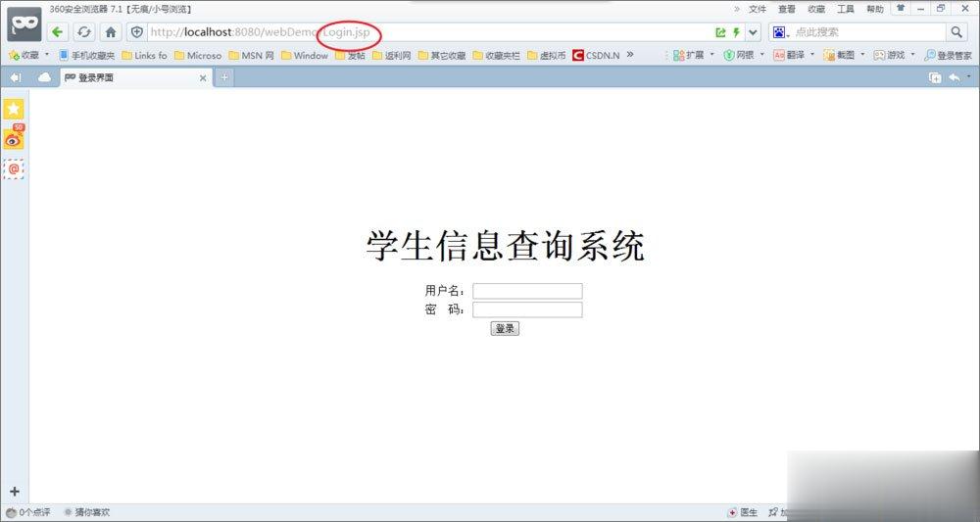The height and width of the screenshot is (522, 980).
Task: Open the CSDN.N bookmark
Action: point(596,55)
